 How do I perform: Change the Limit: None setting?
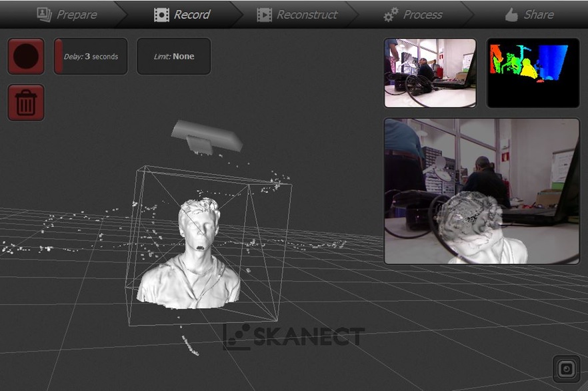(173, 56)
